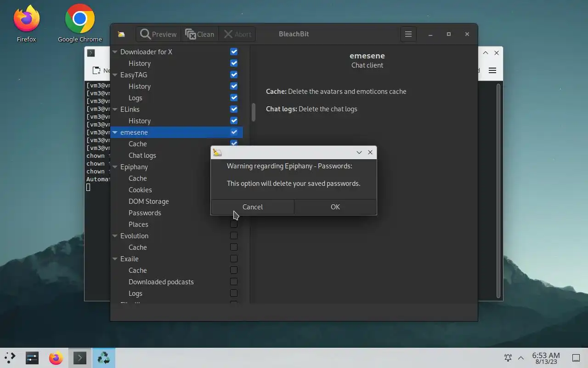Open Firefox desktop shortcut

(x=26, y=24)
